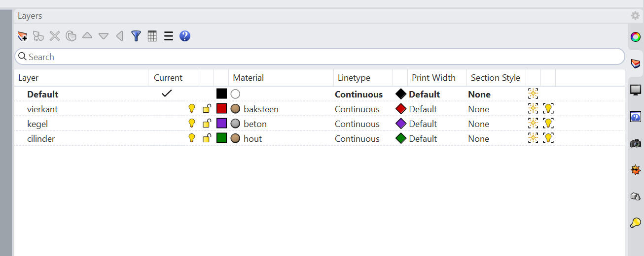Click the green color swatch for cilinder
Image resolution: width=644 pixels, height=256 pixels.
click(x=221, y=138)
